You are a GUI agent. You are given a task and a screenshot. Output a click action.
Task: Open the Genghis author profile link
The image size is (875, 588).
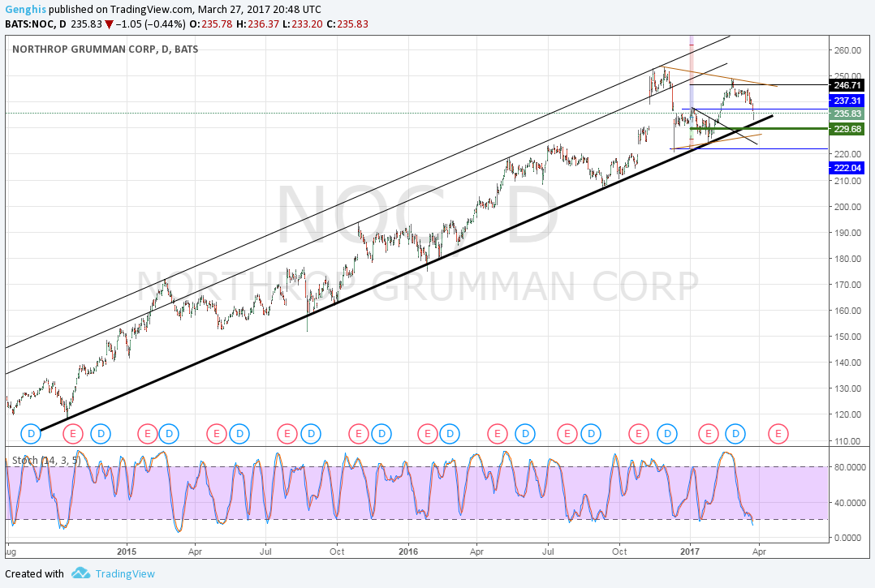point(26,10)
